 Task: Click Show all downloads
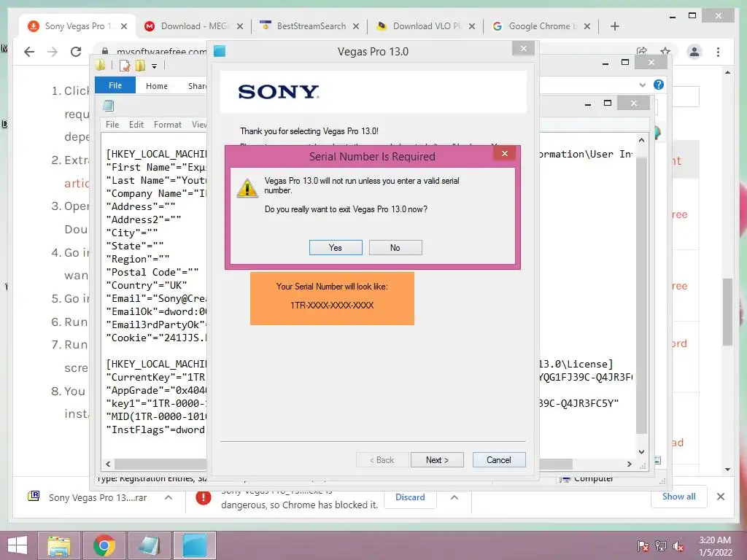point(679,497)
